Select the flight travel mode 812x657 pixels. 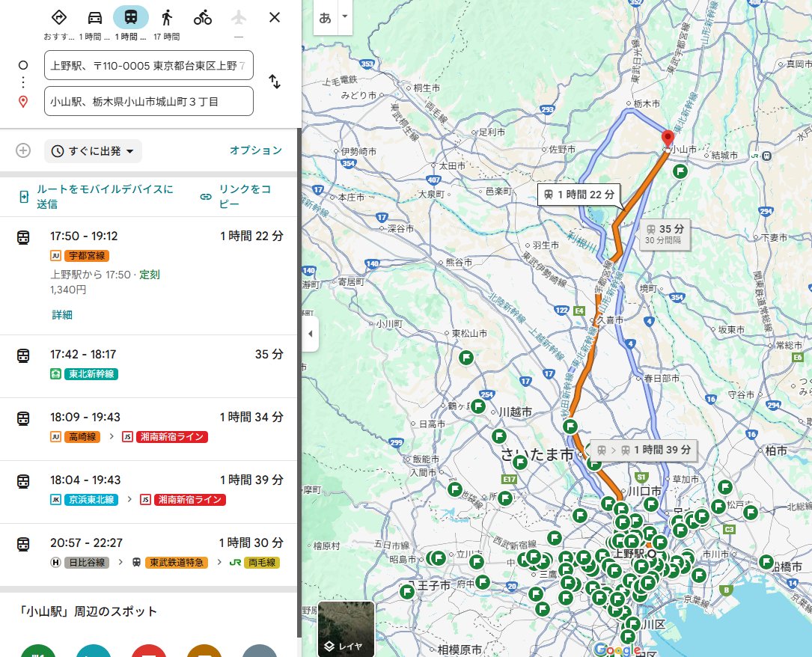pyautogui.click(x=238, y=17)
